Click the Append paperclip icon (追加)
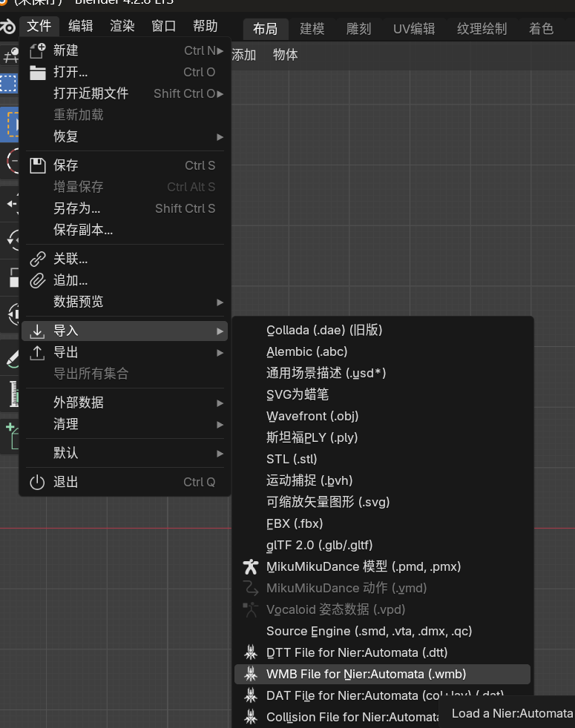Image resolution: width=575 pixels, height=728 pixels. (x=37, y=281)
